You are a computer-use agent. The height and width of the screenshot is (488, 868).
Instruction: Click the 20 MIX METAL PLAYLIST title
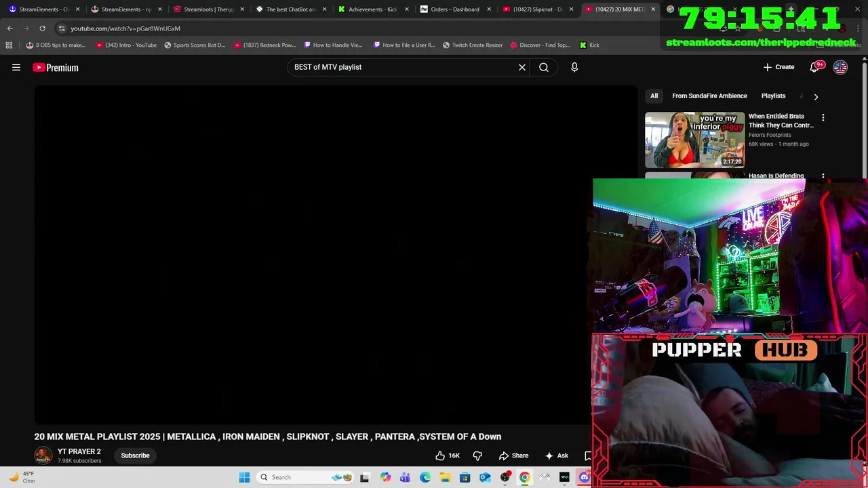[x=268, y=436]
